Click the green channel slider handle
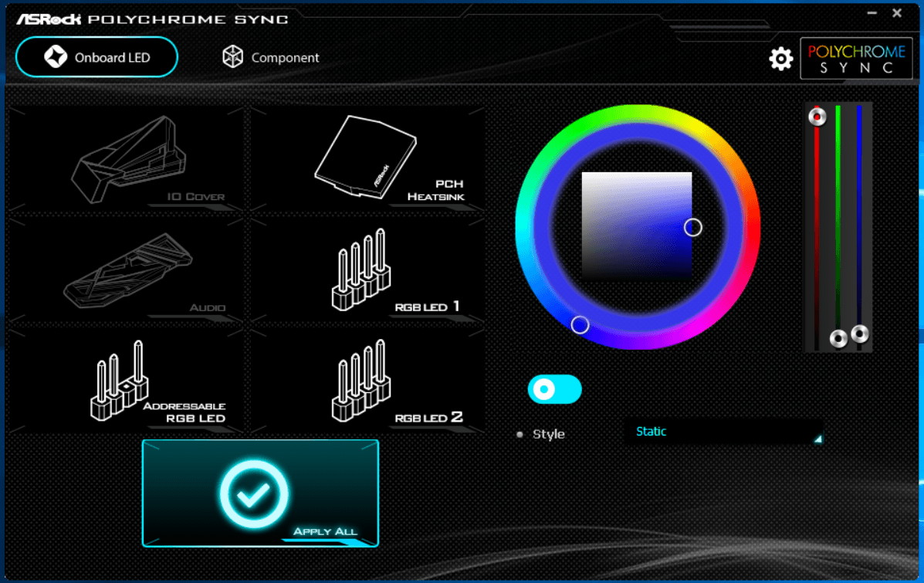The image size is (924, 583). [x=838, y=338]
